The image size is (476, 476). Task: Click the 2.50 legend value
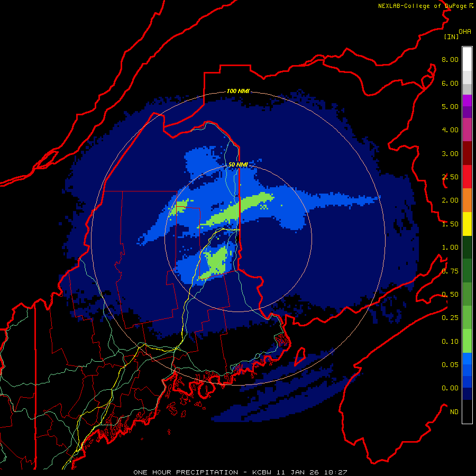(x=450, y=177)
